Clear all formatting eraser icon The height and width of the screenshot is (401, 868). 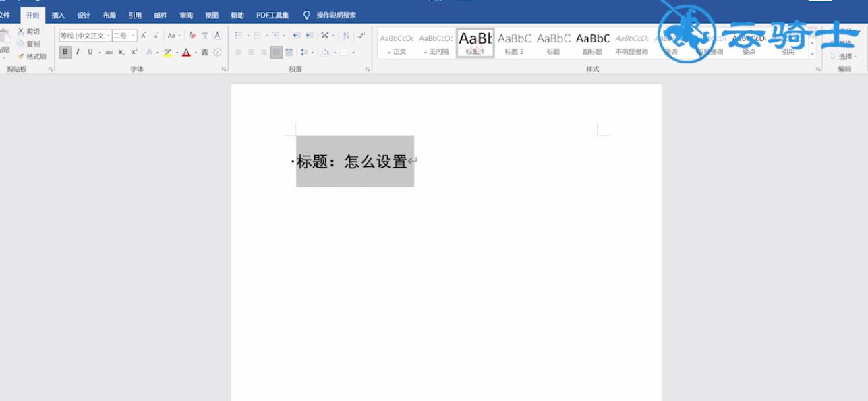192,35
